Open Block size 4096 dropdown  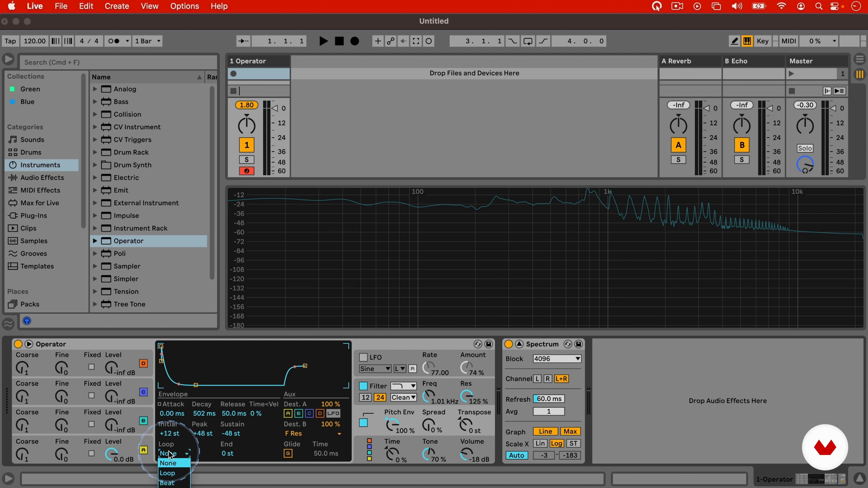point(557,359)
